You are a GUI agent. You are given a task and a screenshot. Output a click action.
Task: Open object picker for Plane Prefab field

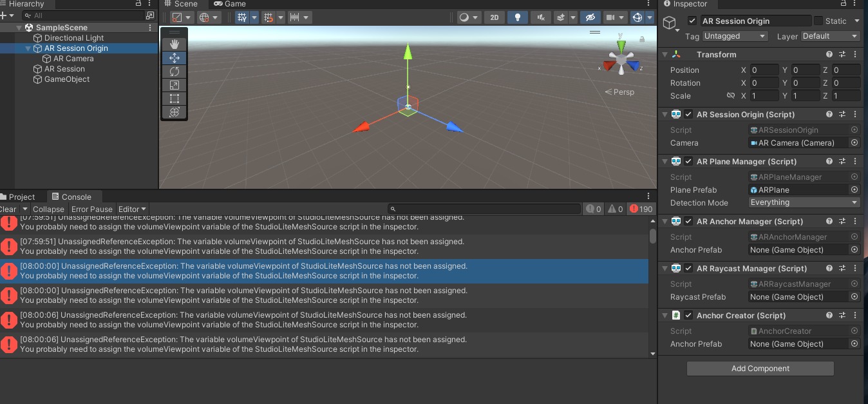coord(854,190)
